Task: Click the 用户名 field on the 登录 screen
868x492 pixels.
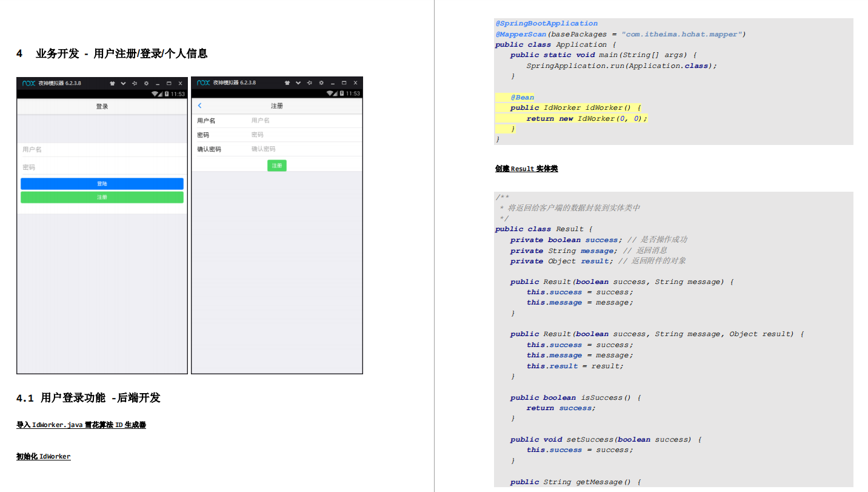Action: coord(102,149)
